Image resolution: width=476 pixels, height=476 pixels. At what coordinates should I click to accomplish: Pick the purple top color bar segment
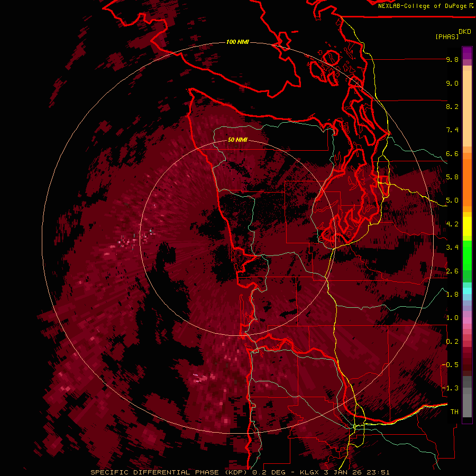click(x=467, y=53)
